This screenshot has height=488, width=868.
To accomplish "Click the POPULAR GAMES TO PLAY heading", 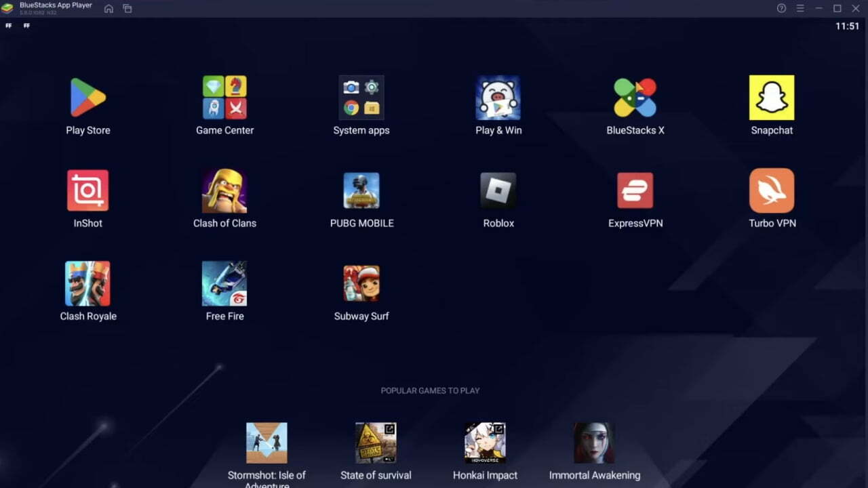I will click(430, 390).
